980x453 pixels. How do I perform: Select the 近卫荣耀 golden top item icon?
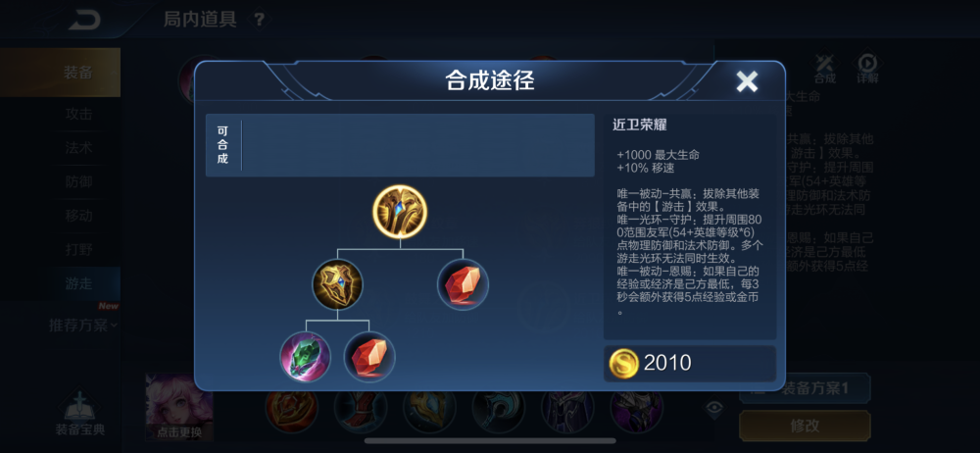400,212
